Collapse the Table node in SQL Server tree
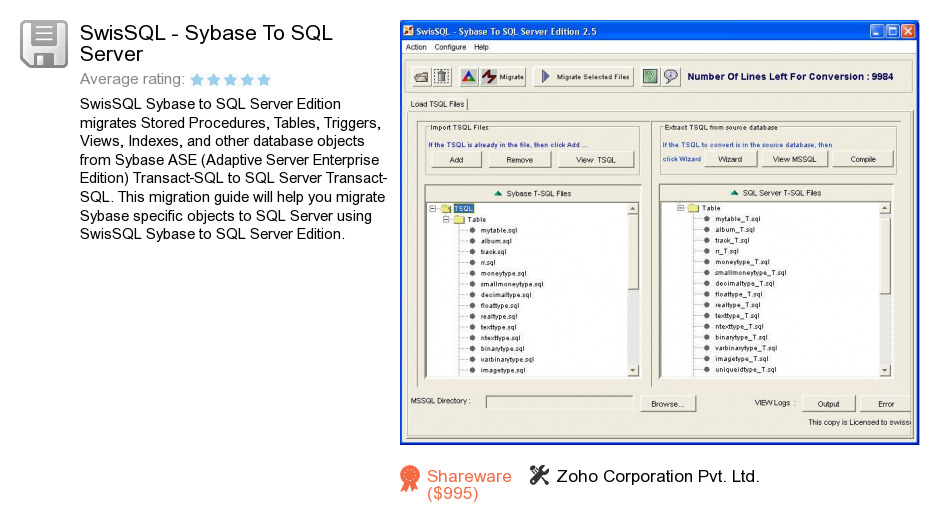The width and height of the screenshot is (940, 529). click(x=680, y=208)
